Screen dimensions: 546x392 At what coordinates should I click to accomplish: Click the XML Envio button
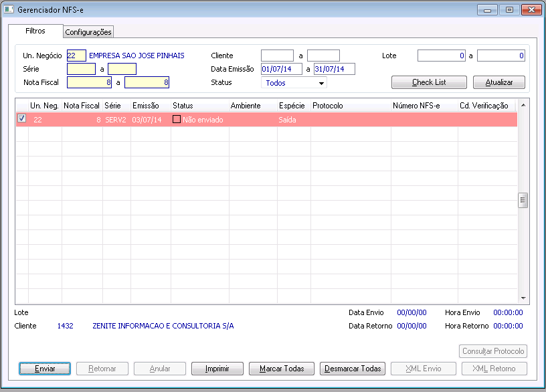point(424,369)
